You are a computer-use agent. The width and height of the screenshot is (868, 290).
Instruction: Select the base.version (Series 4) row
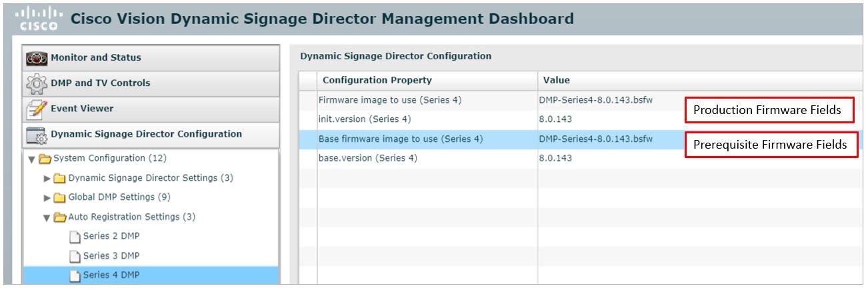(x=581, y=158)
